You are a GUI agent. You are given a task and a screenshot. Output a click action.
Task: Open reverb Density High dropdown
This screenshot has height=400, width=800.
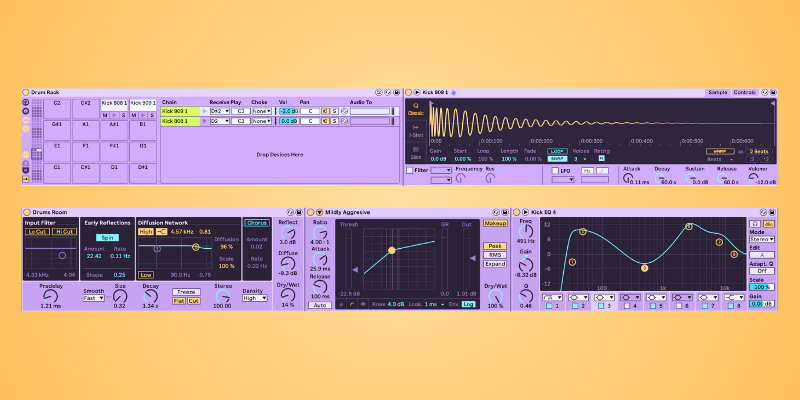click(255, 298)
